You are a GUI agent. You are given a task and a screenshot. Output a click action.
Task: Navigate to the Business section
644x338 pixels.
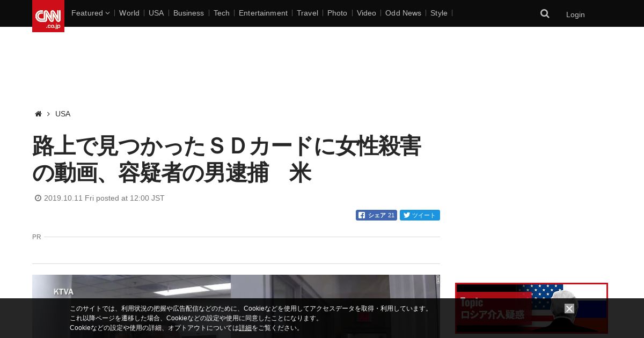tap(188, 13)
